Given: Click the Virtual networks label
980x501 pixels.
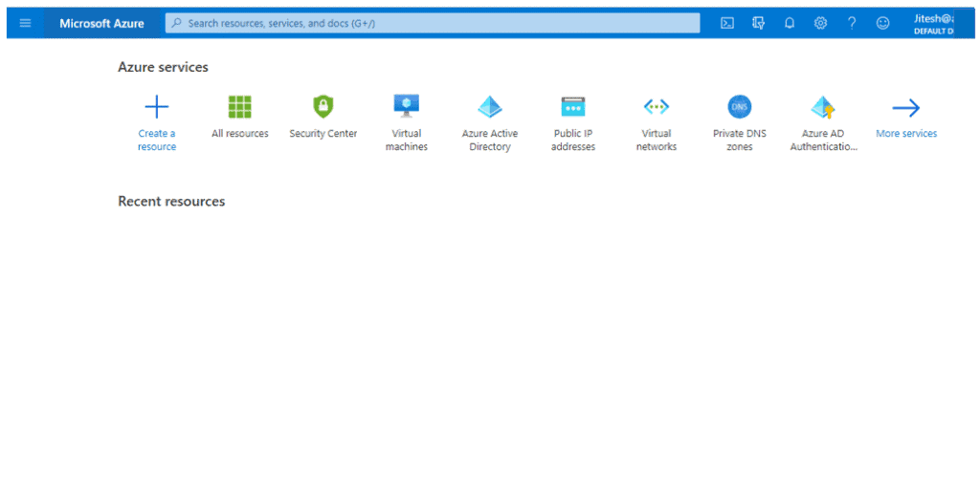Looking at the screenshot, I should 657,140.
